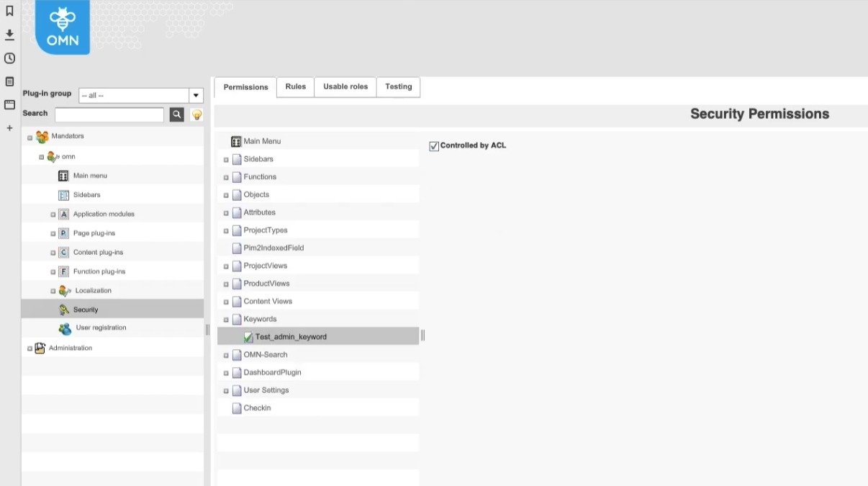The image size is (868, 486).
Task: Open the bookmark icon in left strip
Action: 9,11
